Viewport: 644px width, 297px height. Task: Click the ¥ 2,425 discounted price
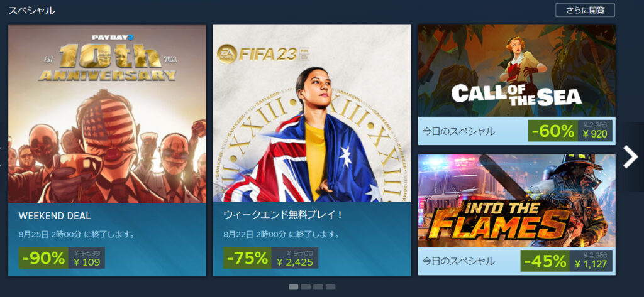pos(295,262)
